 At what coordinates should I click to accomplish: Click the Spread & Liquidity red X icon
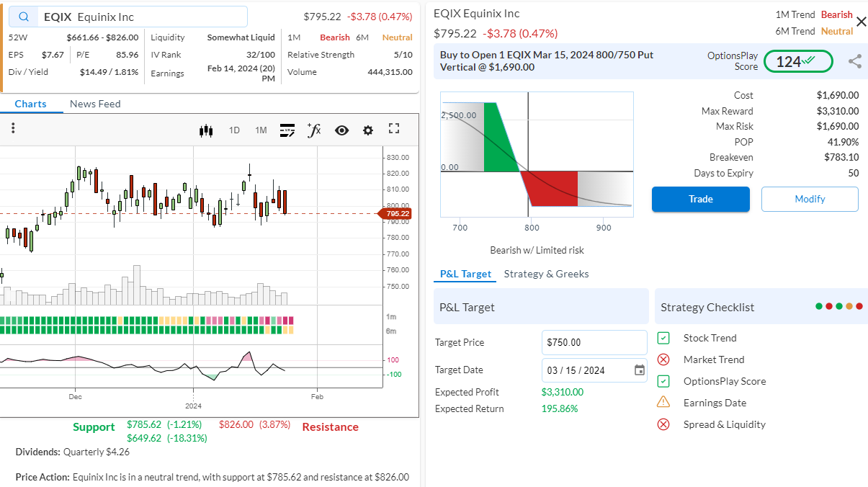pos(664,424)
